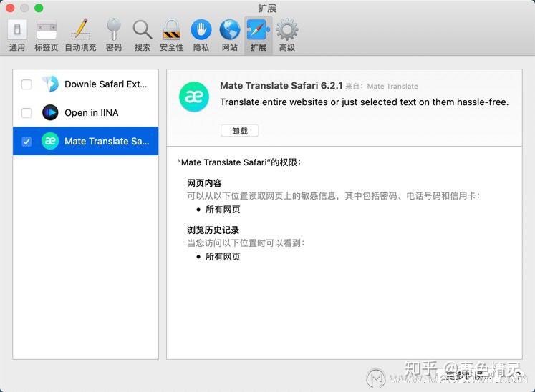Select Downie Safari Extension in list
Viewport: 535px width, 392px height.
86,84
